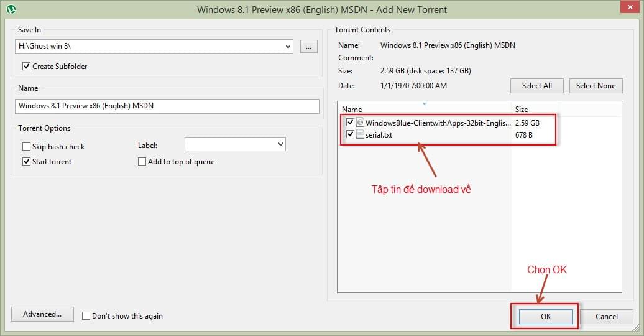Click the 678 B size cell
The width and height of the screenshot is (644, 336).
tap(523, 135)
